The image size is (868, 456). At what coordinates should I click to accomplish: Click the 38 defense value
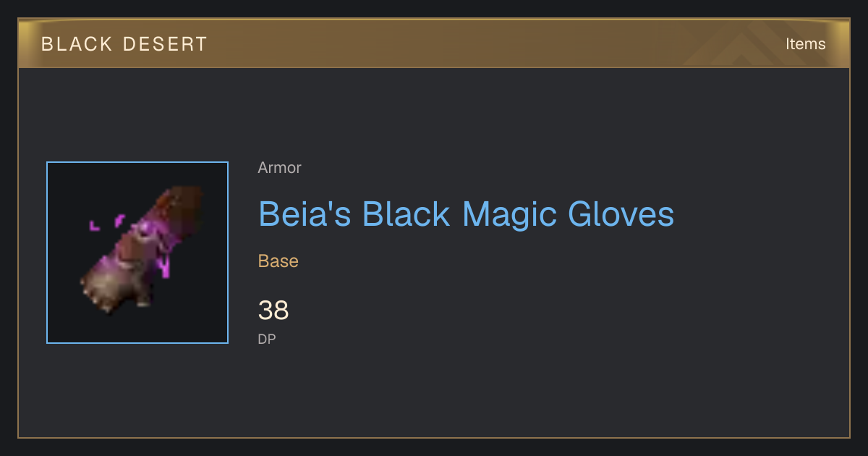(x=273, y=311)
